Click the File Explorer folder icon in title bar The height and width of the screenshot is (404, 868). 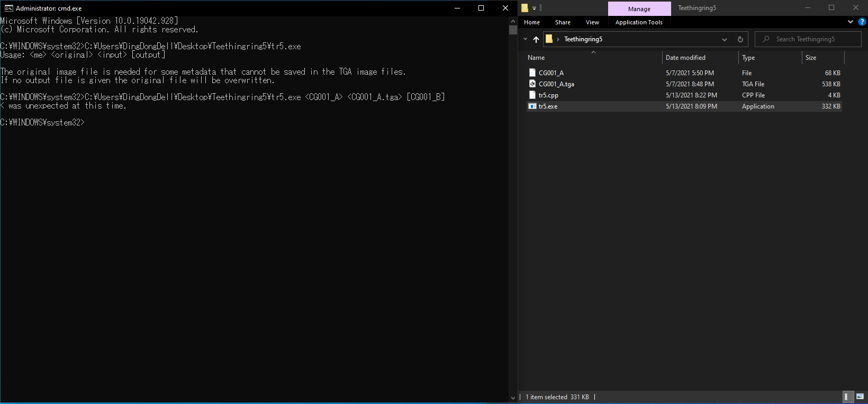click(x=525, y=8)
